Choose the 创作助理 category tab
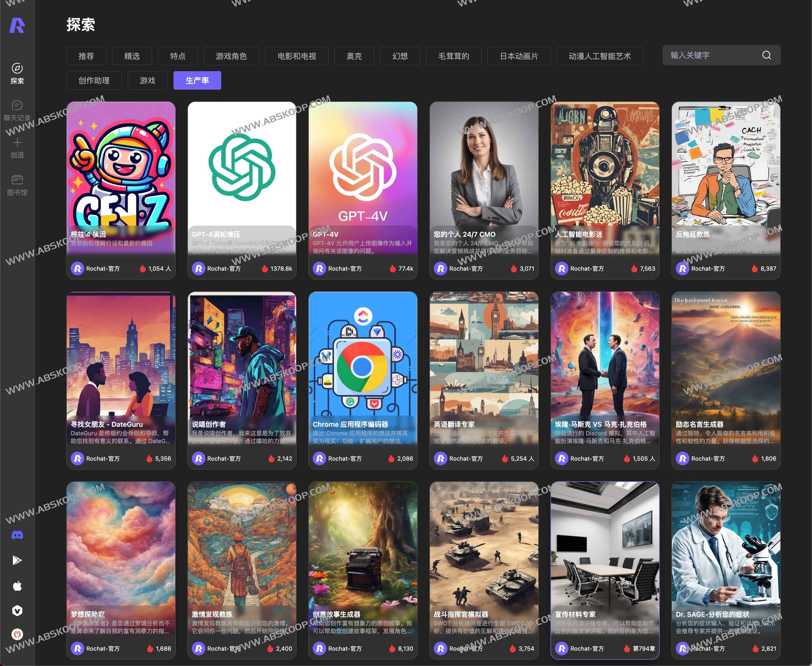Screen dimensions: 812x666 coord(94,80)
